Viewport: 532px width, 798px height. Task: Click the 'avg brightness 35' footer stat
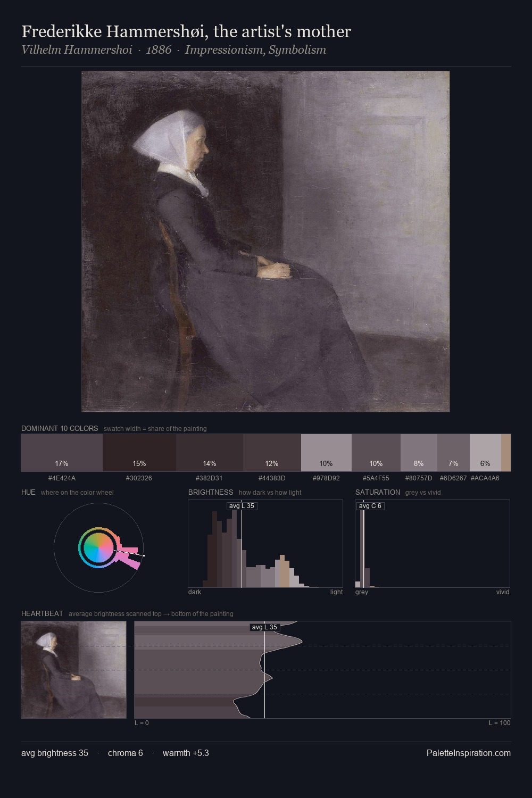point(55,753)
